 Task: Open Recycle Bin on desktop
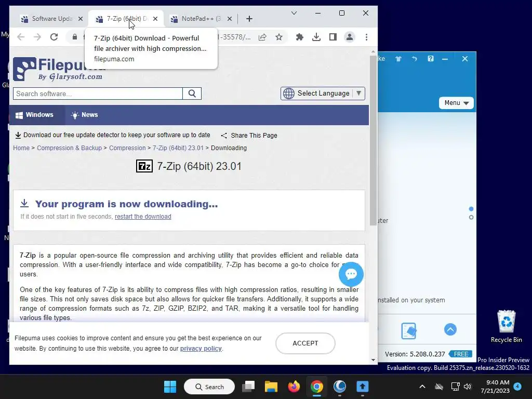[506, 326]
